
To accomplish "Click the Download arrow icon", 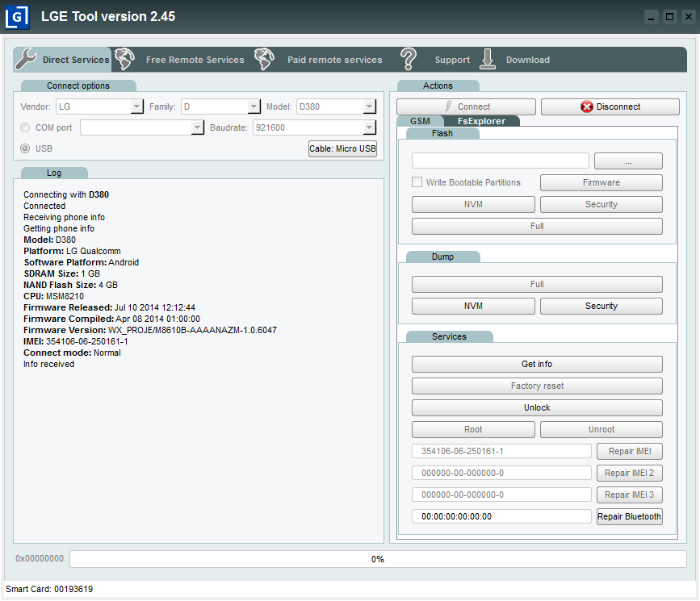I will 488,59.
